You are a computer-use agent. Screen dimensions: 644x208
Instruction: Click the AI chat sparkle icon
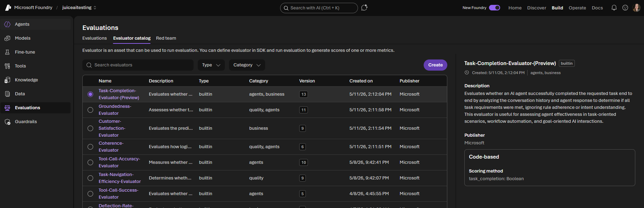coord(364,8)
